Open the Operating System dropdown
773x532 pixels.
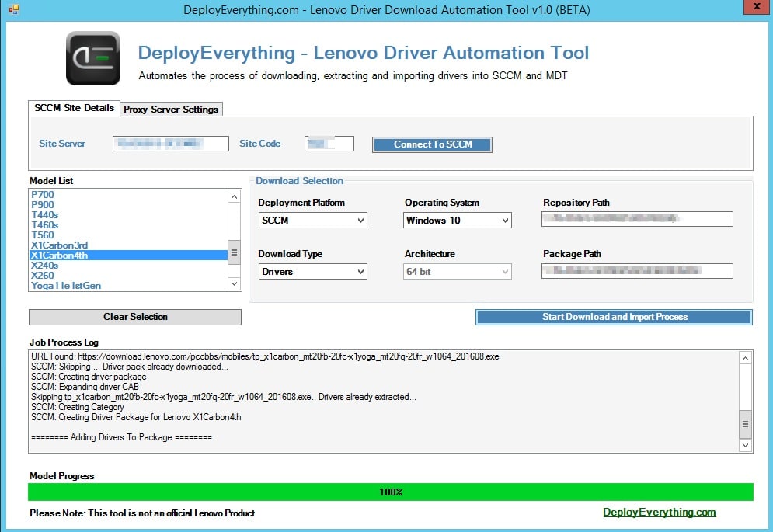tap(458, 221)
